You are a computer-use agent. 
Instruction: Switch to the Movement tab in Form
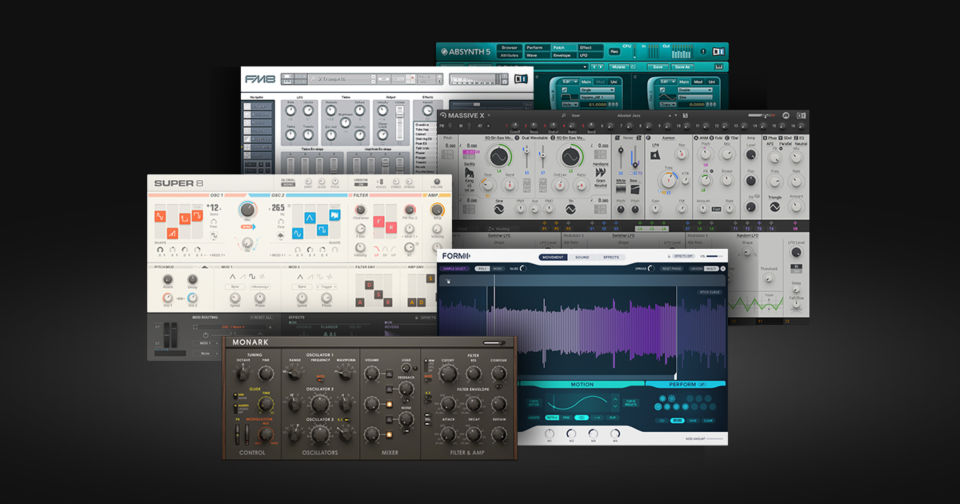pyautogui.click(x=553, y=257)
